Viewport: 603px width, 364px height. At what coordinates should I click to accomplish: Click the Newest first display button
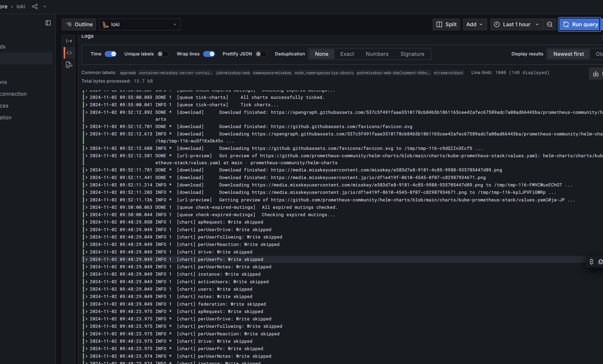(569, 54)
